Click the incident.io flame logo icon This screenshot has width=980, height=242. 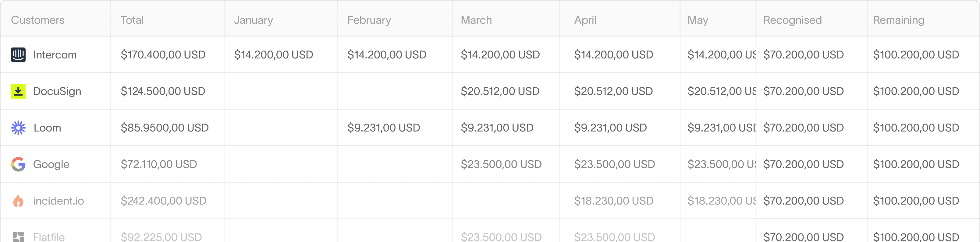pyautogui.click(x=18, y=201)
